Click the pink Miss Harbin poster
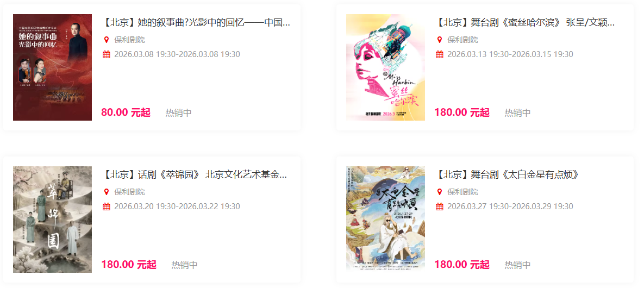 [386, 67]
